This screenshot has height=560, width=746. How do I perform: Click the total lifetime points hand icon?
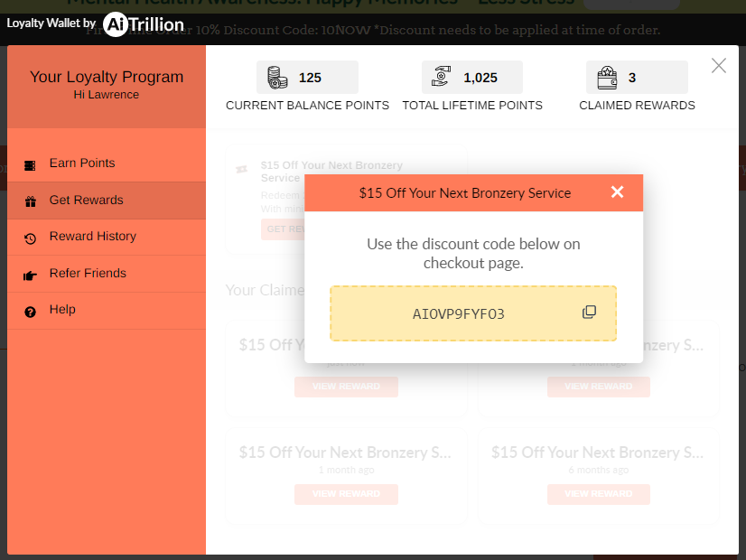441,77
